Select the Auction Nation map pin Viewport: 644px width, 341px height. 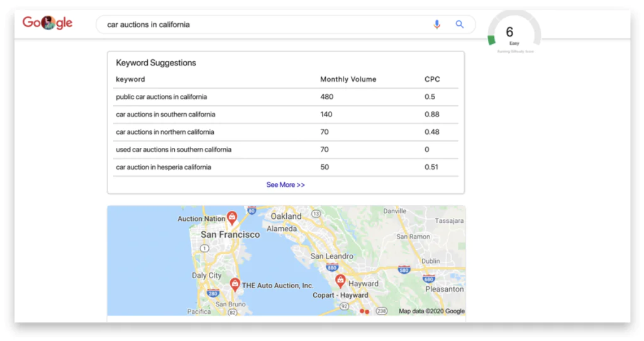click(x=231, y=218)
